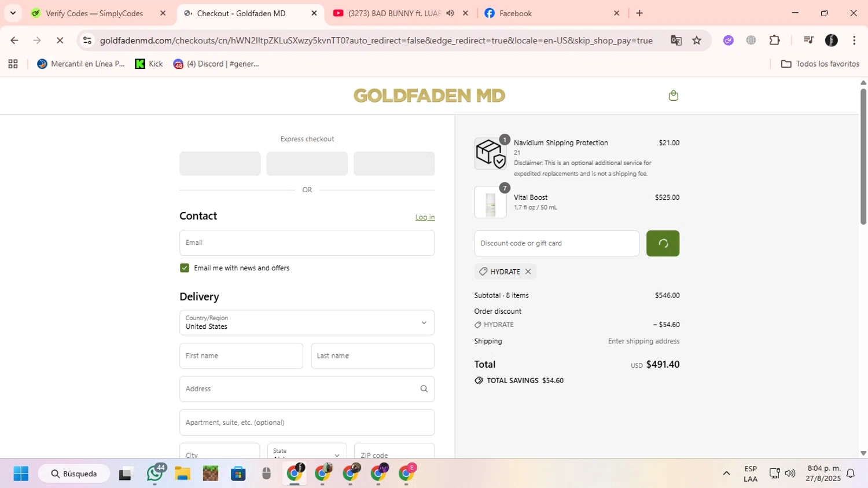Open WhatsApp from the taskbar

click(155, 474)
